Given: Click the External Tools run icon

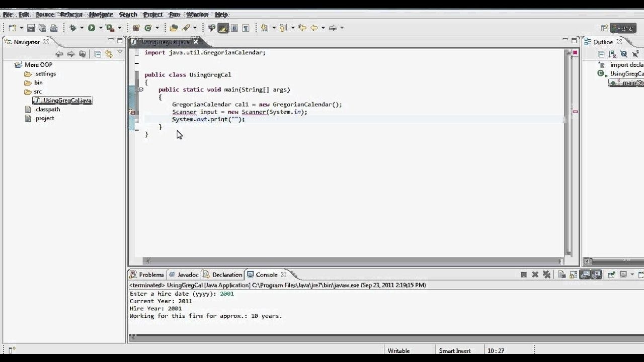Looking at the screenshot, I should click(110, 28).
